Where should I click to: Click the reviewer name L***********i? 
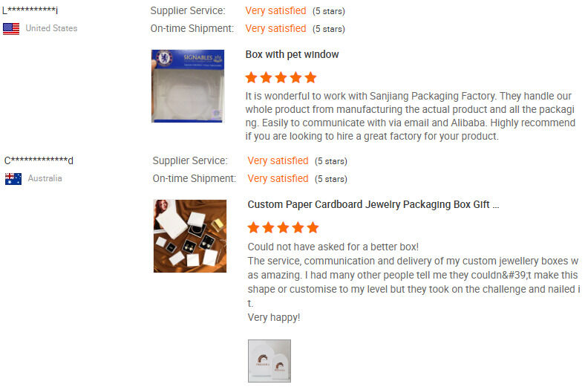[x=30, y=10]
